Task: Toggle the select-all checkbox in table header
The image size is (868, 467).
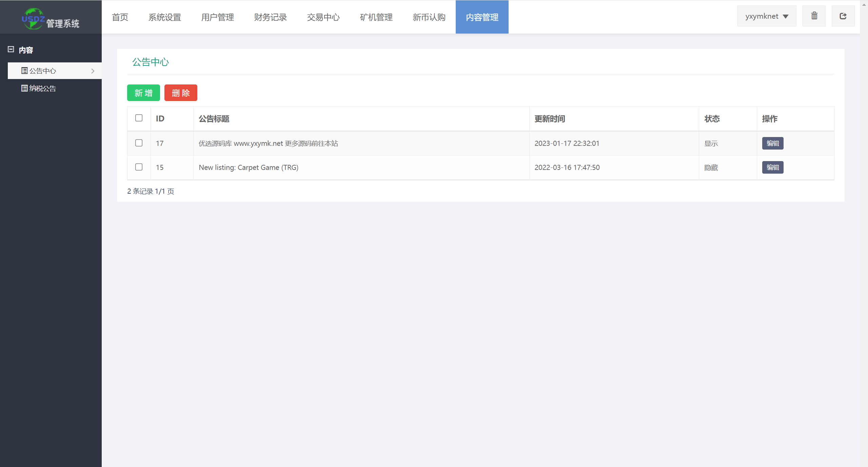Action: (x=139, y=118)
